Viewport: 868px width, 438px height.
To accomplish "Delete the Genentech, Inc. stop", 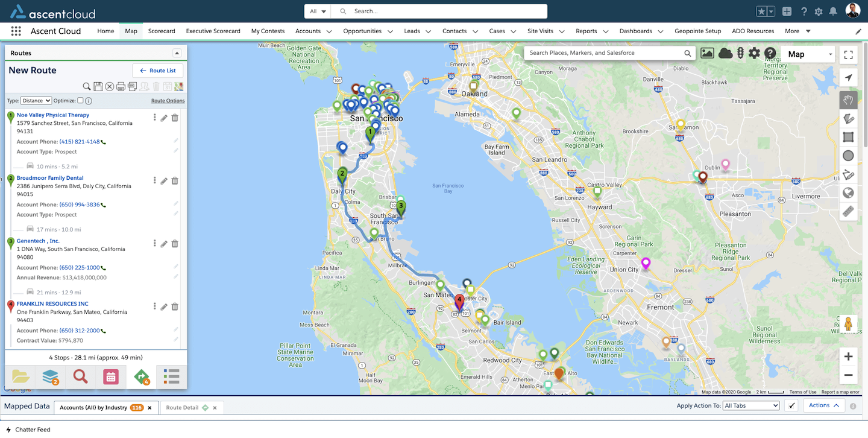I will pyautogui.click(x=175, y=244).
